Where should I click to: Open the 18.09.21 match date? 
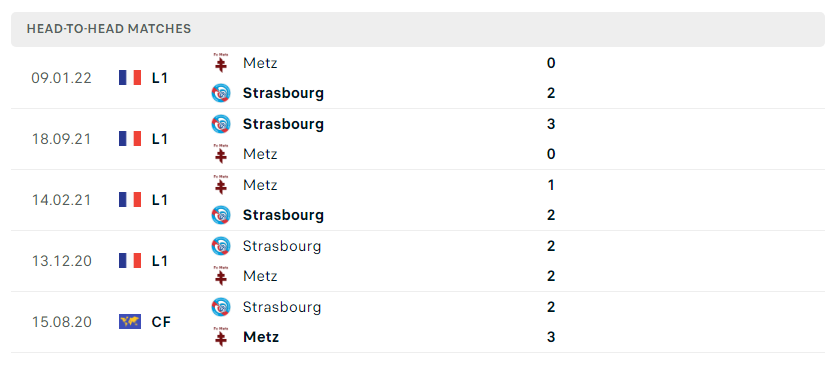(61, 139)
